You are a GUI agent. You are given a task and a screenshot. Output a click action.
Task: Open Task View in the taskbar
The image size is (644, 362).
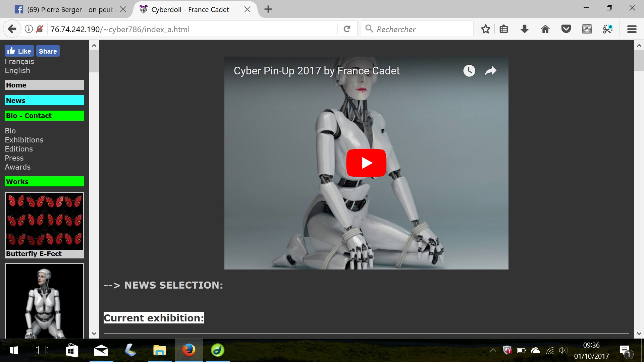[x=42, y=350]
